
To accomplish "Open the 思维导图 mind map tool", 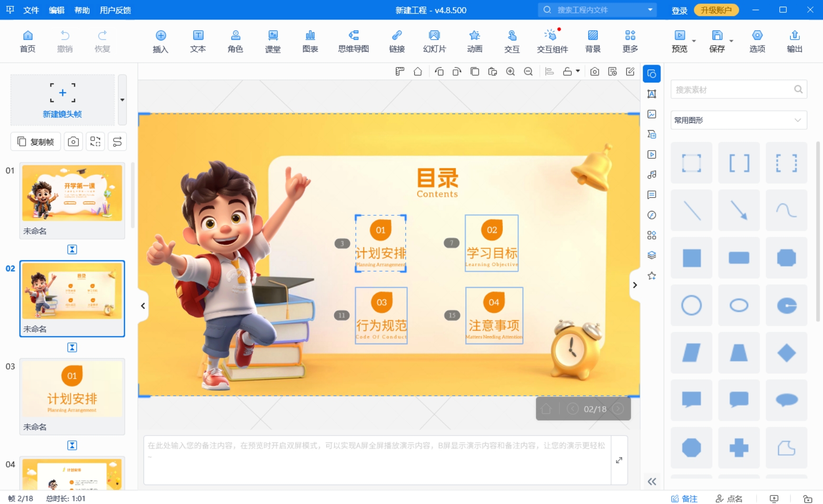I will coord(354,41).
